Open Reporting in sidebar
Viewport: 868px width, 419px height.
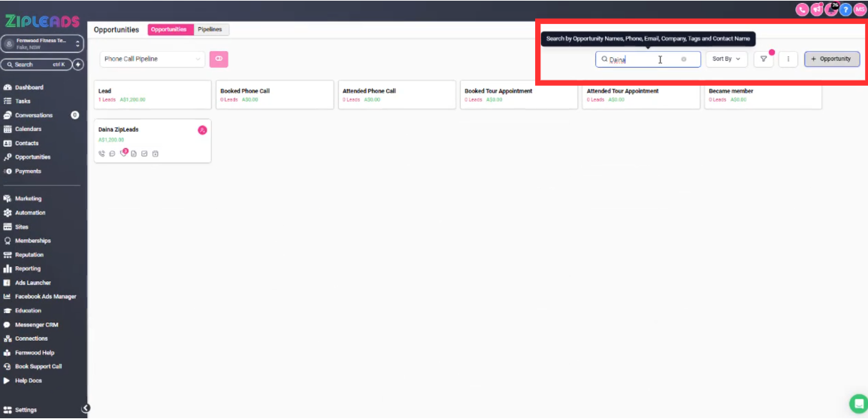pyautogui.click(x=28, y=269)
